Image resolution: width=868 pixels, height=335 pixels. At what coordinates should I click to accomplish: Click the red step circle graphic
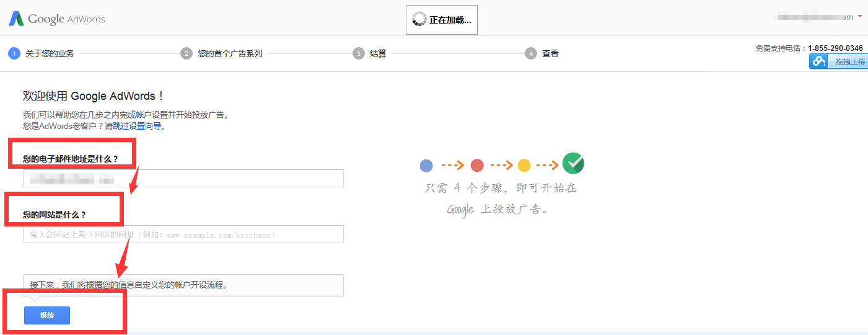tap(476, 166)
